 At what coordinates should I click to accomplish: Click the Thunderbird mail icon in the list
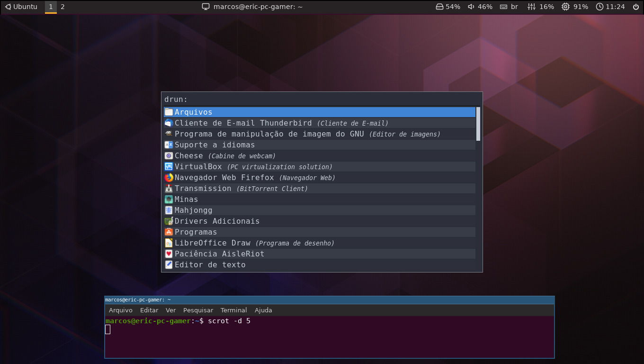coord(169,123)
